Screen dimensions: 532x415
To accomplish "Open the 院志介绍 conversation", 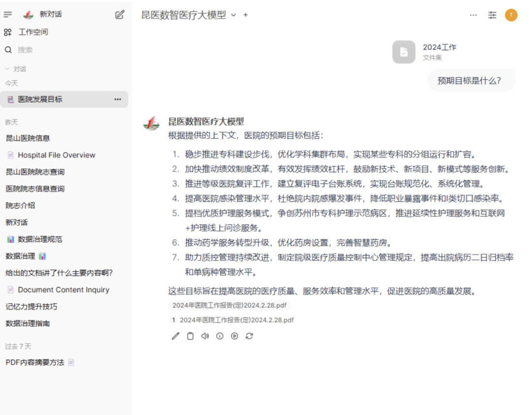I will (x=65, y=205).
